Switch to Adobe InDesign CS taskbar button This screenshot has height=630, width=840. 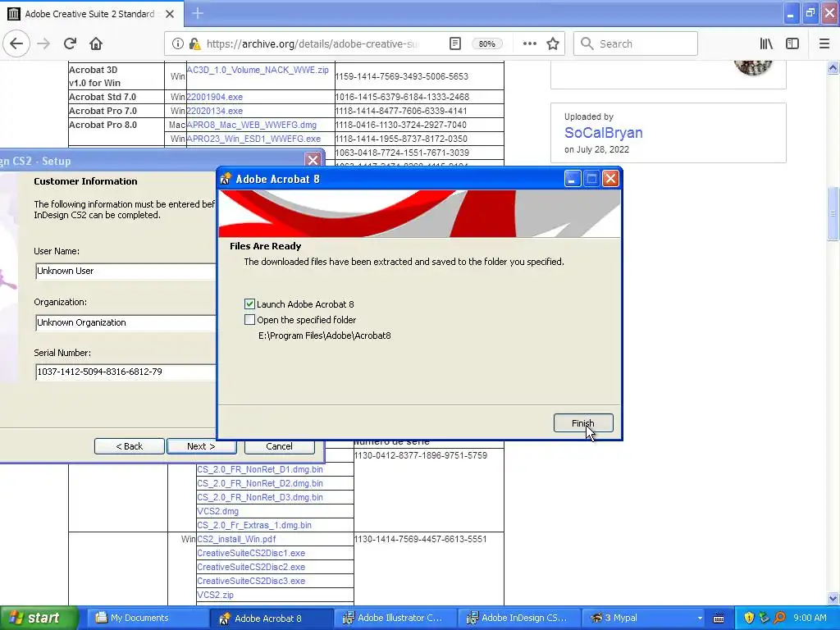518,618
